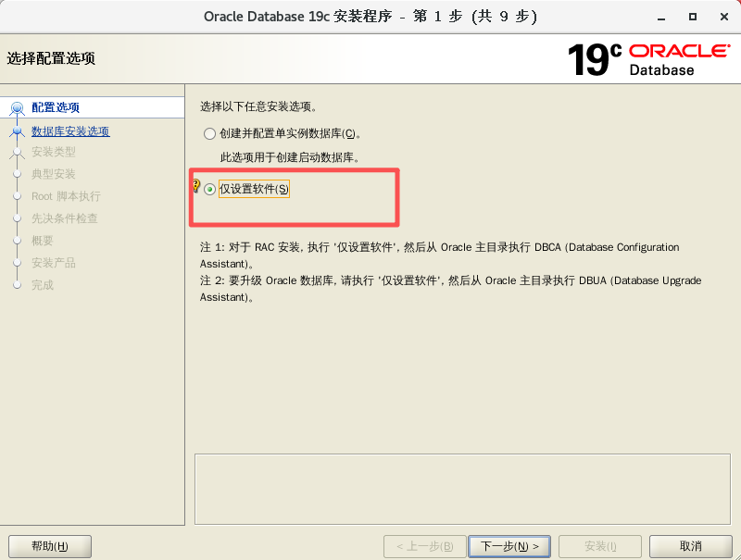The height and width of the screenshot is (560, 741).
Task: Maximize the Oracle installer window
Action: coord(692,17)
